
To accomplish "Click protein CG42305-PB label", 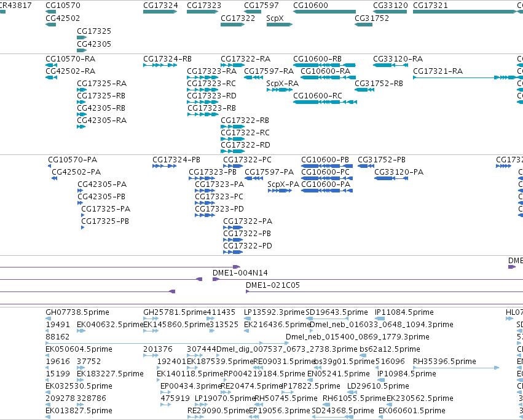I will [101, 197].
